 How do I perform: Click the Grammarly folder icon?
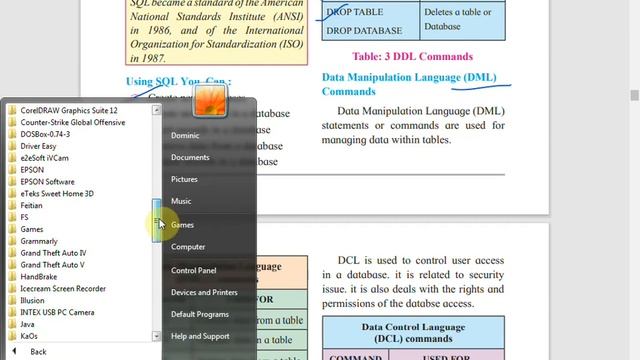tap(12, 241)
